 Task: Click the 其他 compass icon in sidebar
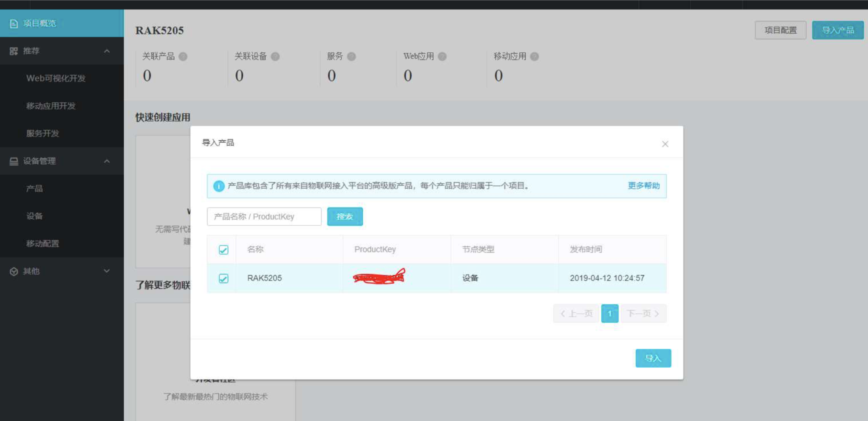click(x=14, y=271)
